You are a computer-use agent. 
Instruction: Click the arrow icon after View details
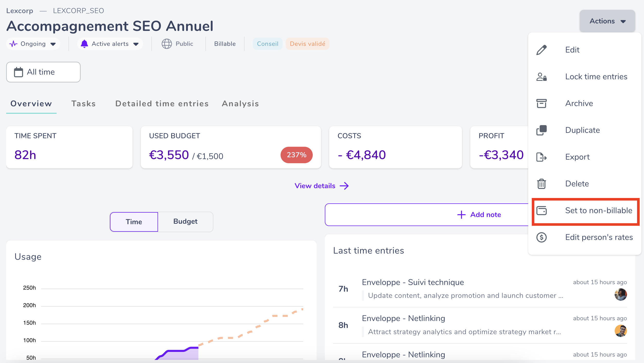[x=344, y=186]
